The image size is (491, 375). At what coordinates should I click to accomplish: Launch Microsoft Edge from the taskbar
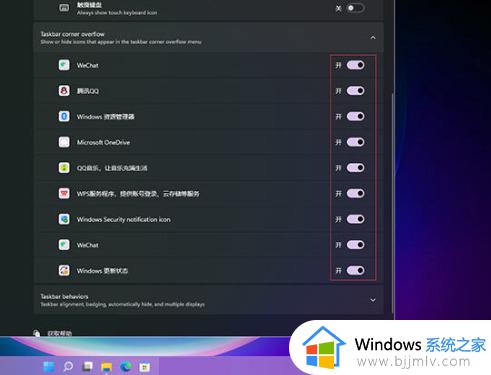[126, 367]
